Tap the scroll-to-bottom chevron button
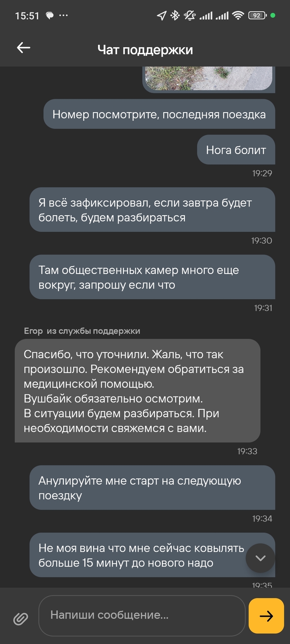Viewport: 290px width, 644px height. click(260, 558)
